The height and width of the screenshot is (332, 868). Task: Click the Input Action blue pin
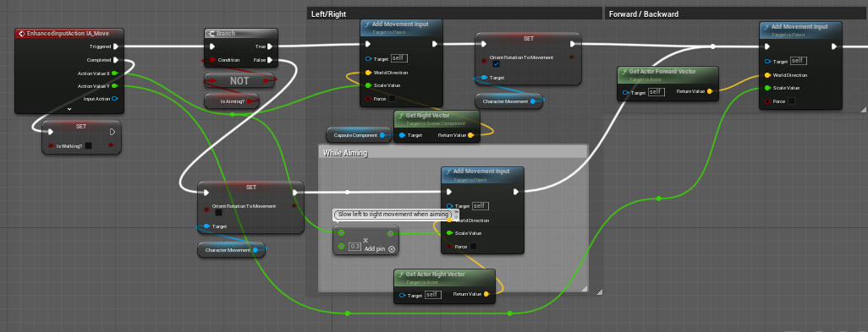click(114, 99)
